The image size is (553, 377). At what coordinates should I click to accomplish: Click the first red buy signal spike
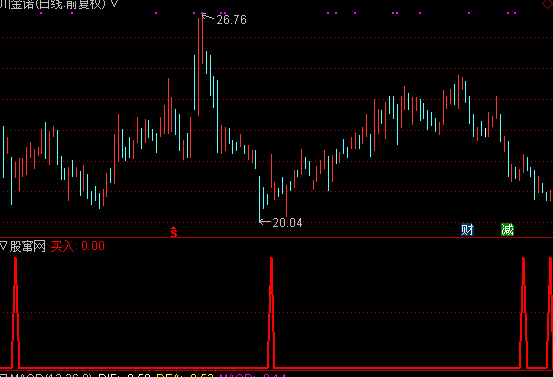point(15,312)
